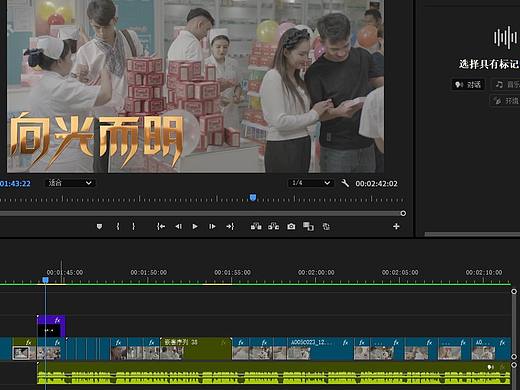This screenshot has height=390, width=520.
Task: Add a marker in Program monitor
Action: point(99,227)
